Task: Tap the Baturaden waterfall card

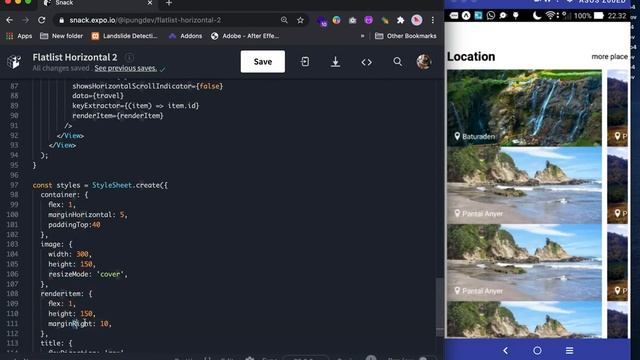Action: coord(524,108)
